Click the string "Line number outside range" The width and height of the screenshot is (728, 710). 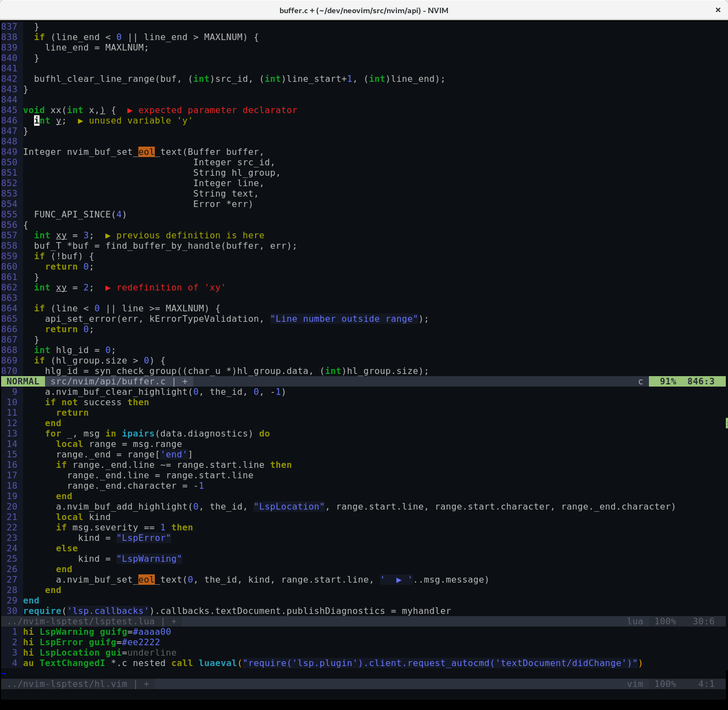tap(344, 319)
